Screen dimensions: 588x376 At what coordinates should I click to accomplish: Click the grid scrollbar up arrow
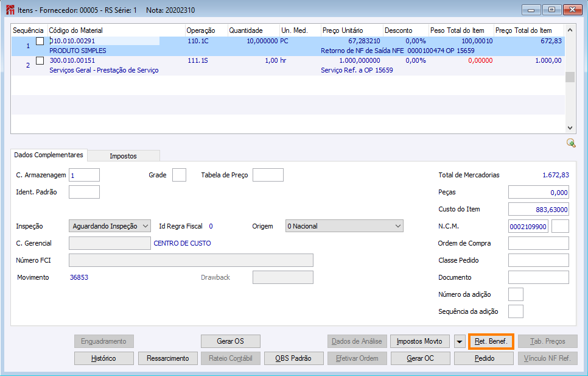(570, 30)
